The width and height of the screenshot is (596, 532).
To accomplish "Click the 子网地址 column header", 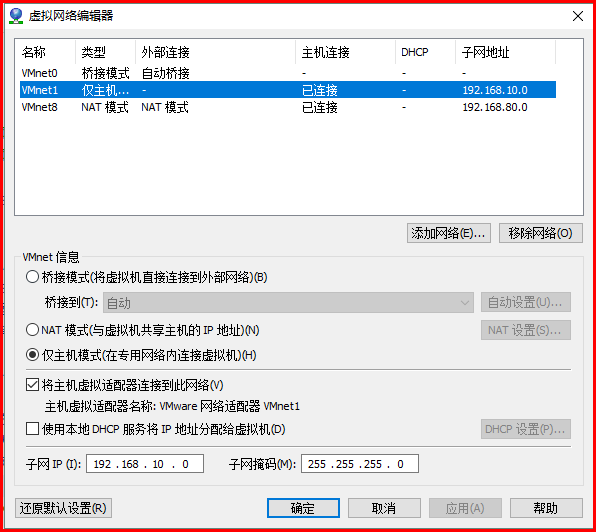I will coord(506,52).
